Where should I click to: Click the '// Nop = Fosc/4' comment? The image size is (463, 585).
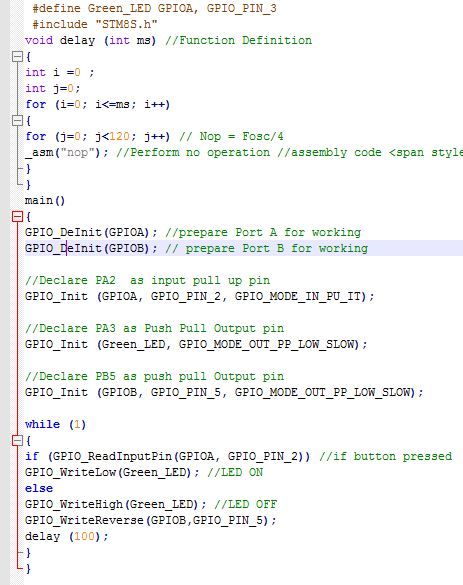coord(231,137)
